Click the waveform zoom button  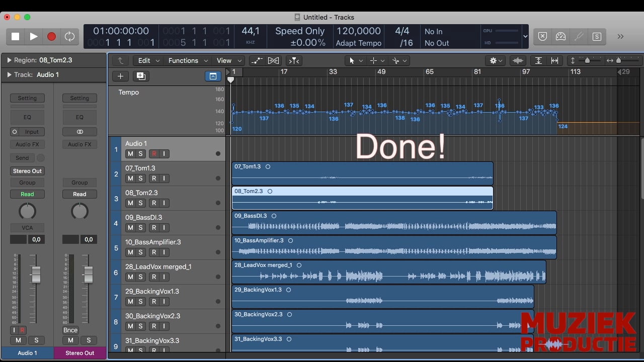pyautogui.click(x=518, y=60)
